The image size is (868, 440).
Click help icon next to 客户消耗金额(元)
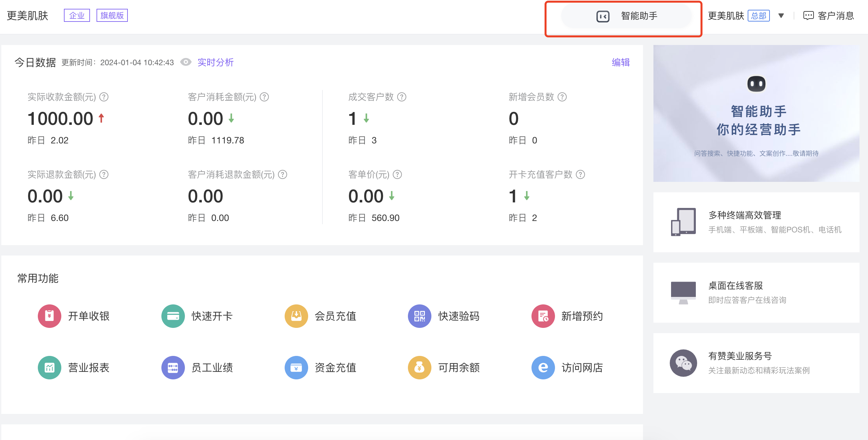[264, 97]
